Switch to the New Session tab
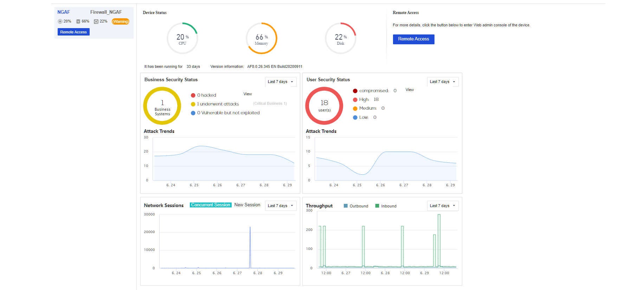The width and height of the screenshot is (644, 290). tap(247, 205)
